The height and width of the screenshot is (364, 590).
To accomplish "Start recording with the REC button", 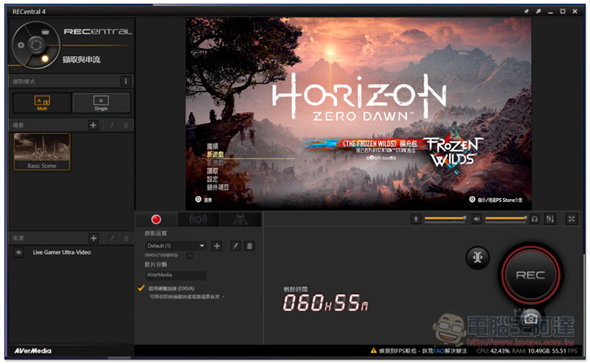I will (x=530, y=275).
